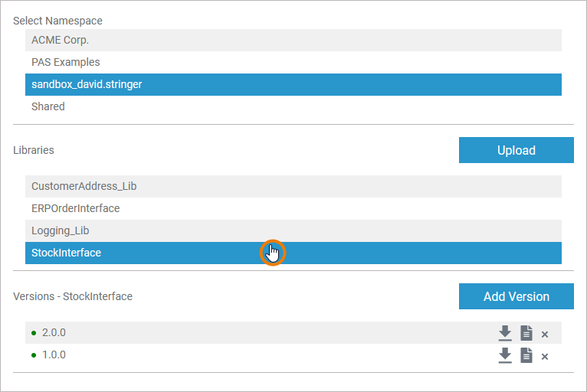Choose the Logging_Lib library
The width and height of the screenshot is (587, 392).
point(293,230)
